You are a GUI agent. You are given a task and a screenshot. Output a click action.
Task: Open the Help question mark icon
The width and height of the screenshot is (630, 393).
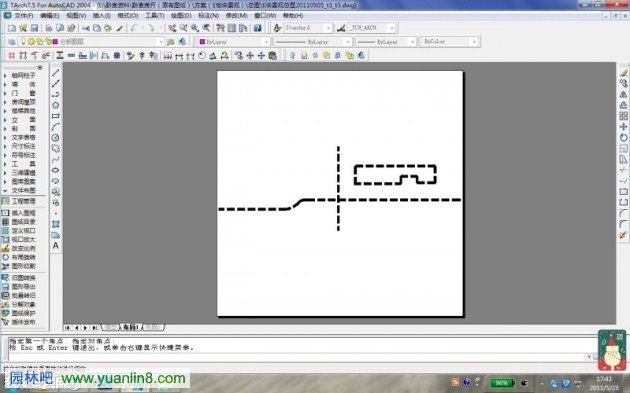click(258, 28)
